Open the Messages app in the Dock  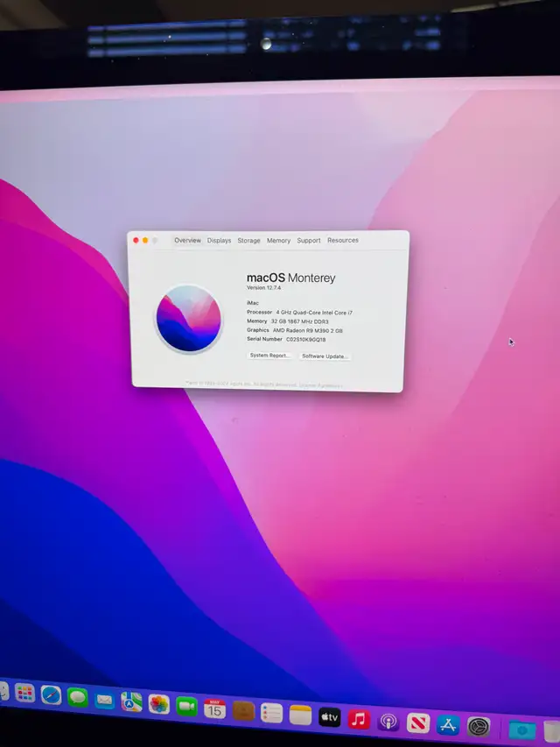78,698
